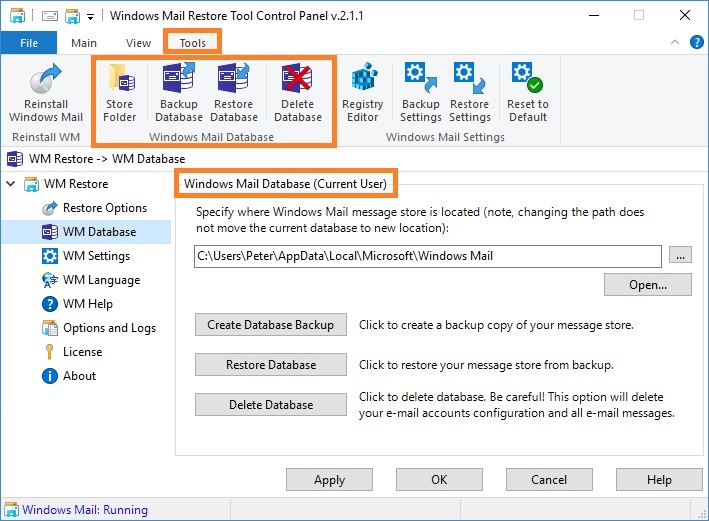Select Restore Options in the tree
This screenshot has height=521, width=709.
tap(105, 208)
